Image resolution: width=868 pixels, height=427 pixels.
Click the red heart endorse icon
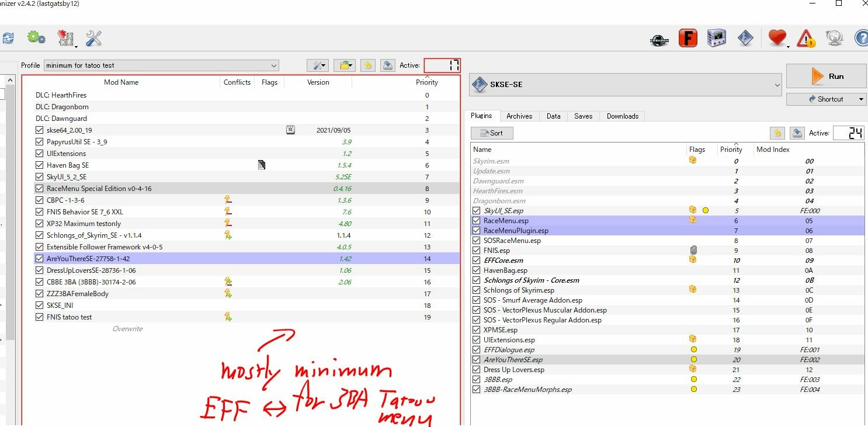tap(777, 38)
